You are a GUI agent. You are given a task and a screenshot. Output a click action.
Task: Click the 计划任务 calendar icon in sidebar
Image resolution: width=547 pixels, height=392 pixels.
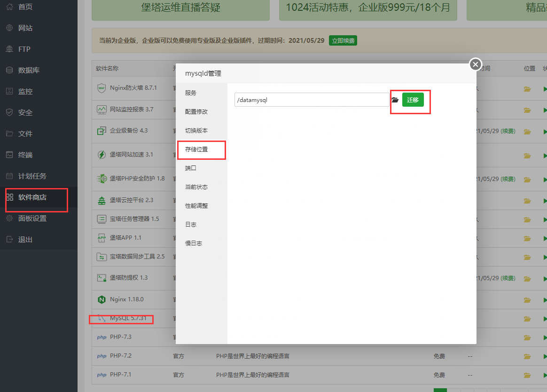[9, 176]
